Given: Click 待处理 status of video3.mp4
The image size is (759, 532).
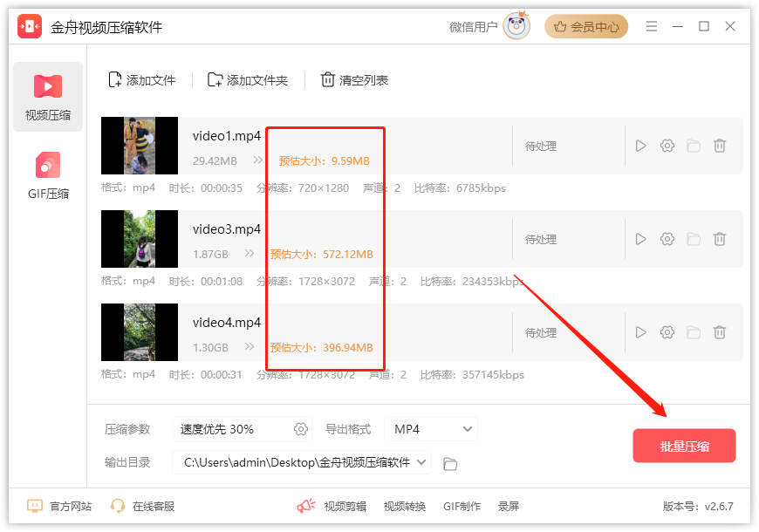Looking at the screenshot, I should coord(541,240).
